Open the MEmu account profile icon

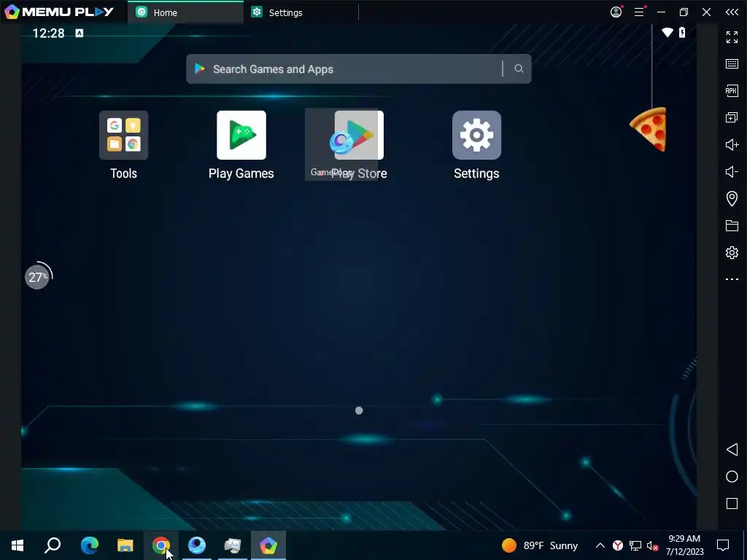point(616,12)
